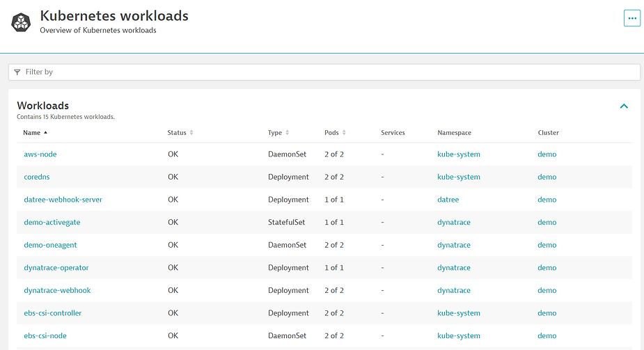
Task: Open dynatrace namespace in demo-activegate row
Action: click(454, 223)
